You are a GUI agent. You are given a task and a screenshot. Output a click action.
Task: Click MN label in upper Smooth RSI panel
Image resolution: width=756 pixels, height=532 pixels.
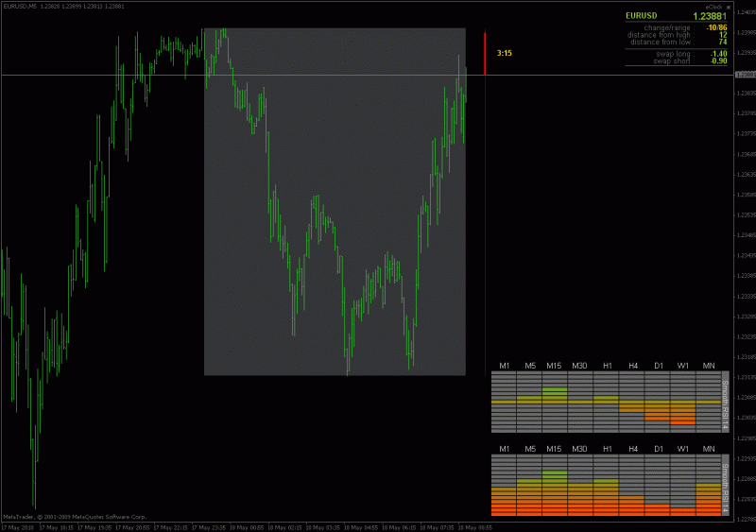point(709,366)
